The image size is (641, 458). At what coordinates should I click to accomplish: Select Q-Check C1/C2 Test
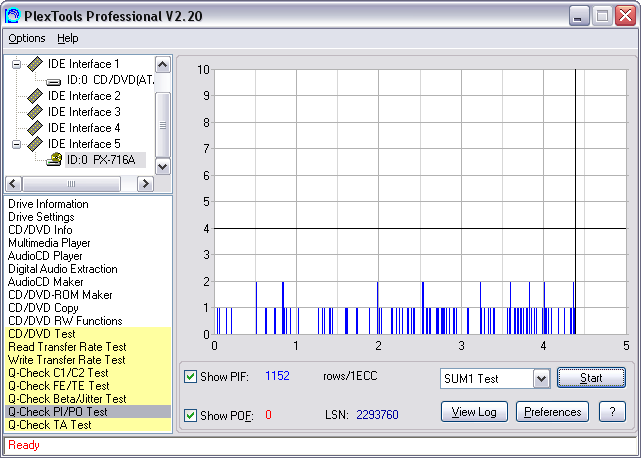coord(88,373)
